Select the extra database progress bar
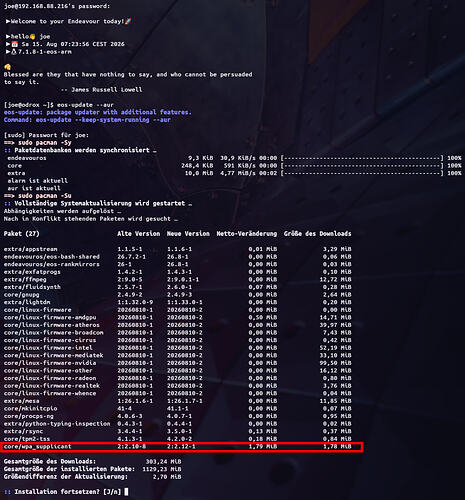This screenshot has height=500, width=465. (362, 173)
